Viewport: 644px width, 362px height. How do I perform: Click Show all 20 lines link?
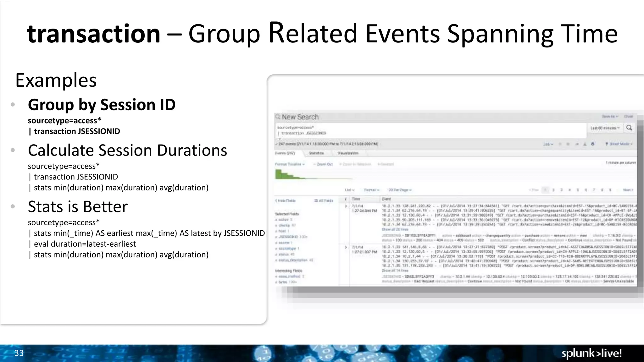pyautogui.click(x=395, y=229)
